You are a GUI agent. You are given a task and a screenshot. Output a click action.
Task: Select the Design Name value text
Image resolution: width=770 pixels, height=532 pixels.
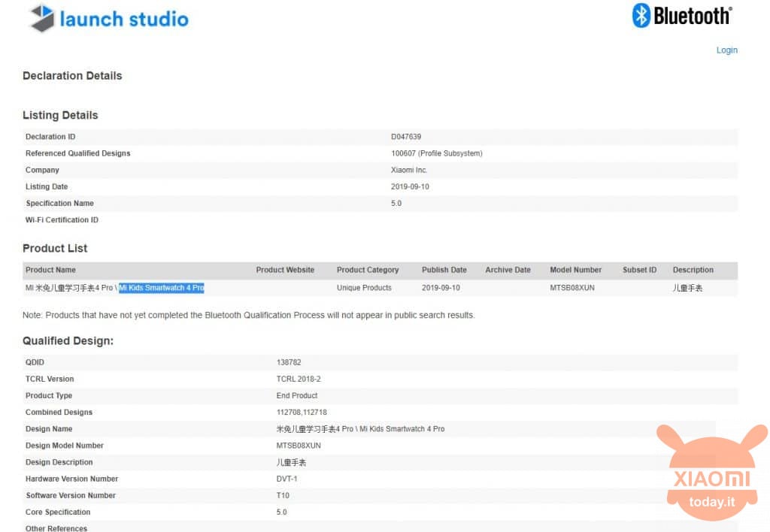pyautogui.click(x=360, y=429)
